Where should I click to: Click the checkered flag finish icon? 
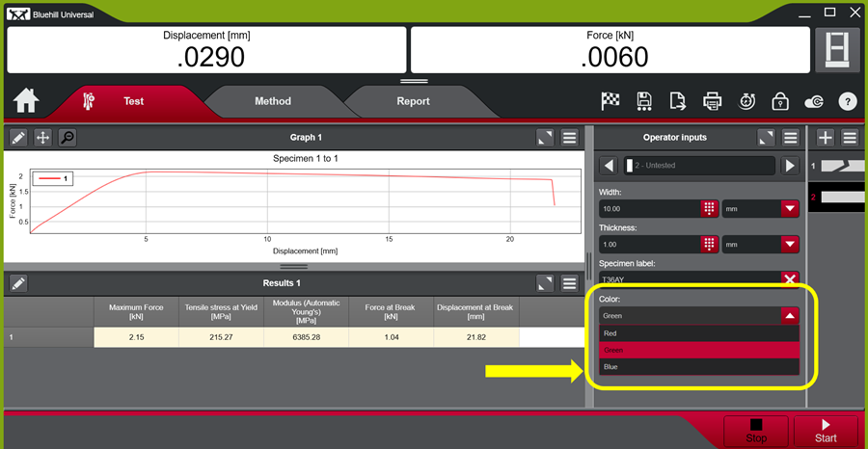[x=610, y=101]
